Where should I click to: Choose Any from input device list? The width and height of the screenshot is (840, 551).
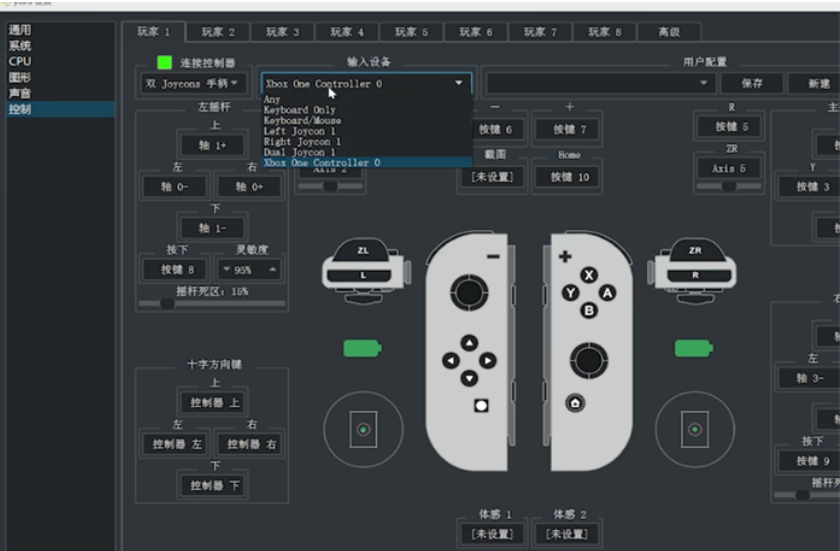(366, 99)
